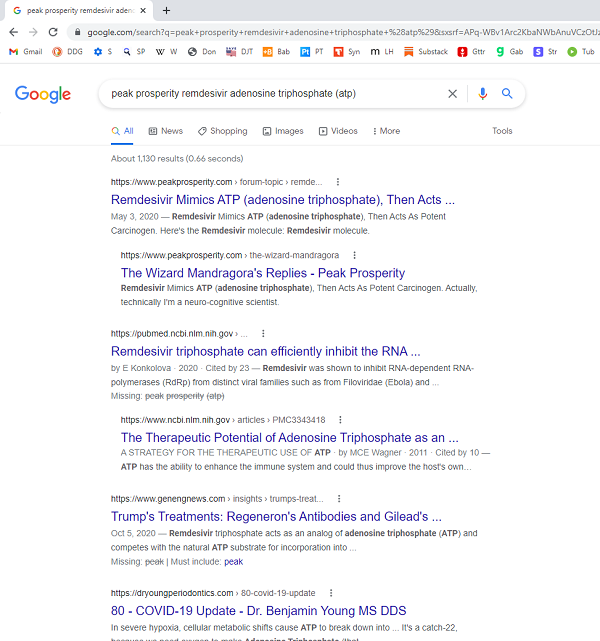600x641 pixels.
Task: Open the Tub bookmark
Action: [x=581, y=52]
